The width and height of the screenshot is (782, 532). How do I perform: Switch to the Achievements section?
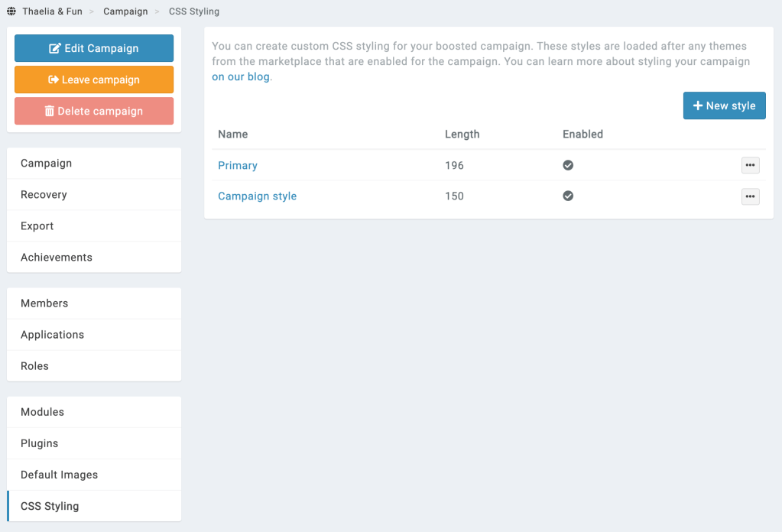[56, 257]
